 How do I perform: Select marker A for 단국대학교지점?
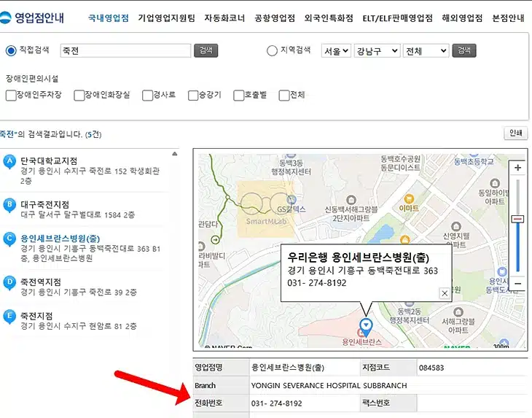tap(9, 162)
